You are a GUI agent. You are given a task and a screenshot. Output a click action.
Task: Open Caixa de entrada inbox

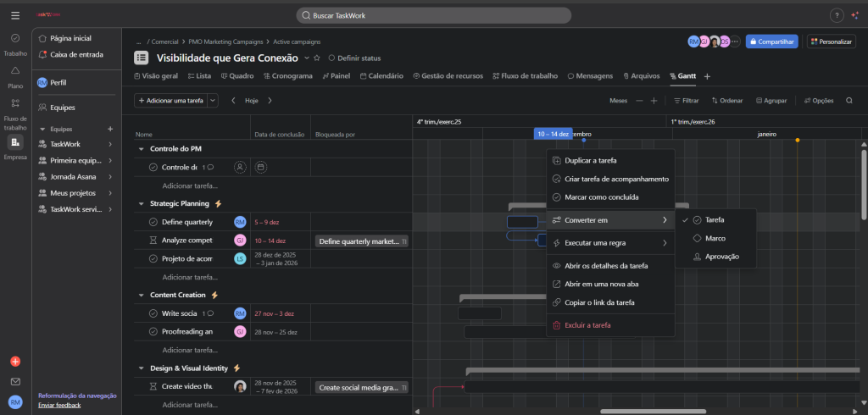point(76,54)
